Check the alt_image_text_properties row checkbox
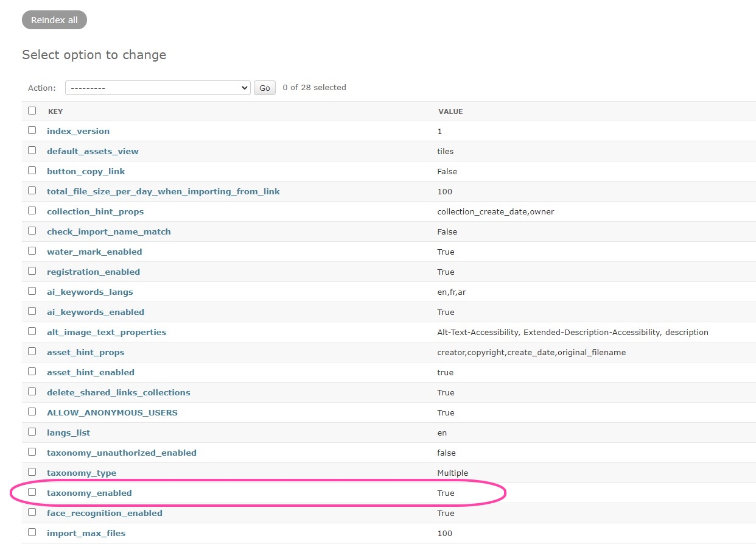The image size is (756, 544). [32, 331]
